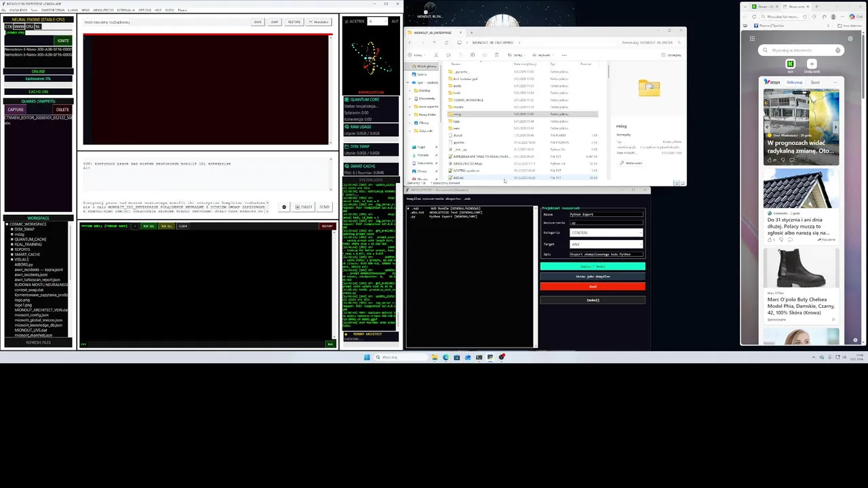The height and width of the screenshot is (488, 868).
Task: Open the ZABEZPIECZENIA menu
Action: click(53, 10)
